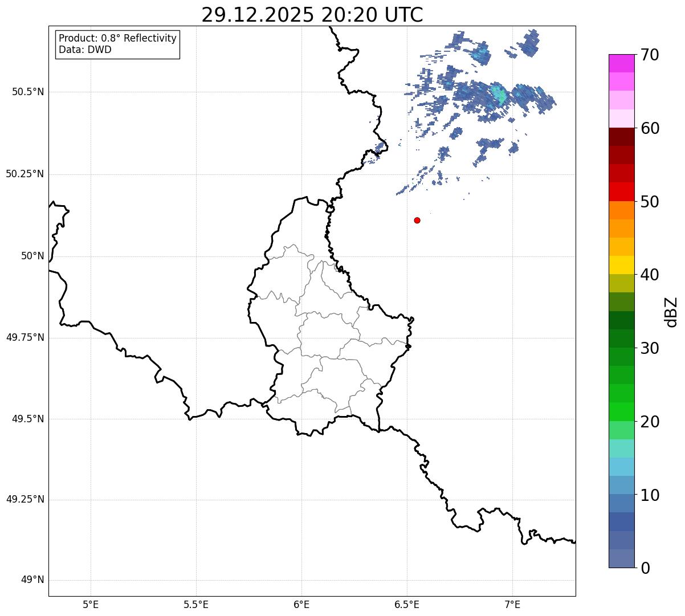The width and height of the screenshot is (685, 616).
Task: Pick the light cyan colorbar swatch below 20
Action: pyautogui.click(x=621, y=448)
